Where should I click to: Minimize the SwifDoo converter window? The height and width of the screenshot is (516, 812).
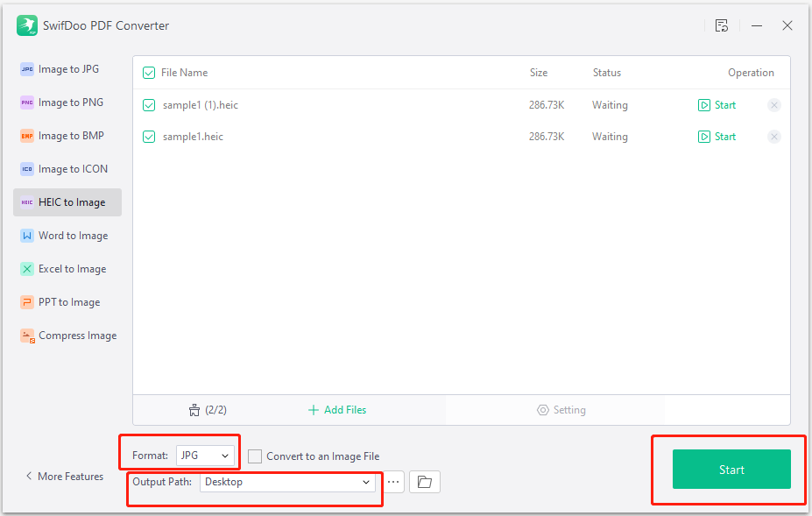coord(757,25)
